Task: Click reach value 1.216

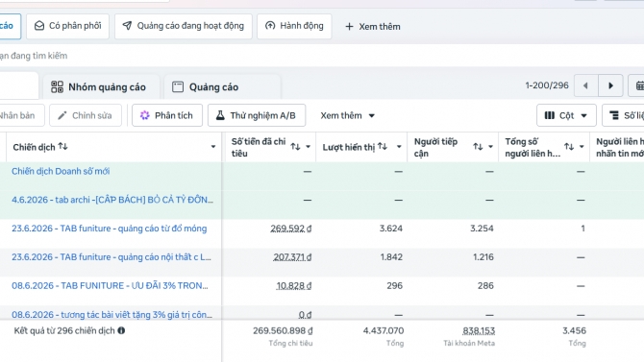Action: pyautogui.click(x=483, y=257)
